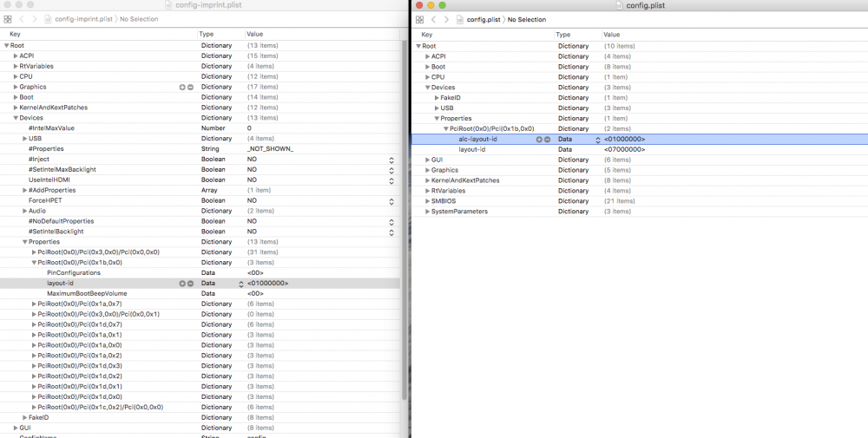The height and width of the screenshot is (438, 868).
Task: Add item next to alc-layout-id row
Action: point(539,140)
